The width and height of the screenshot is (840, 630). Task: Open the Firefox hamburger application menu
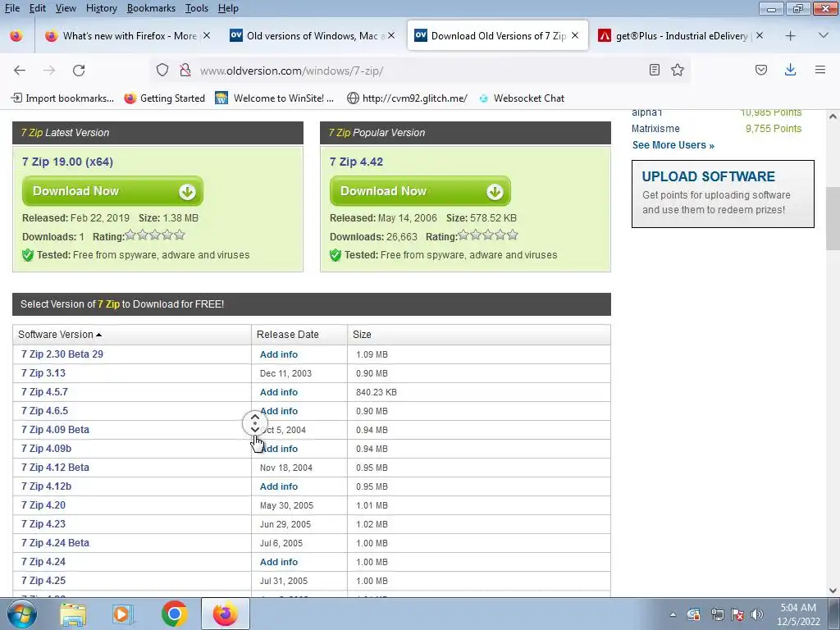(820, 70)
